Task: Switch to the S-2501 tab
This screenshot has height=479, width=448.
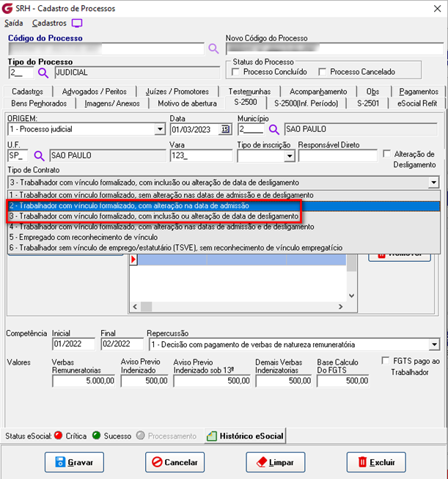Action: [x=367, y=103]
